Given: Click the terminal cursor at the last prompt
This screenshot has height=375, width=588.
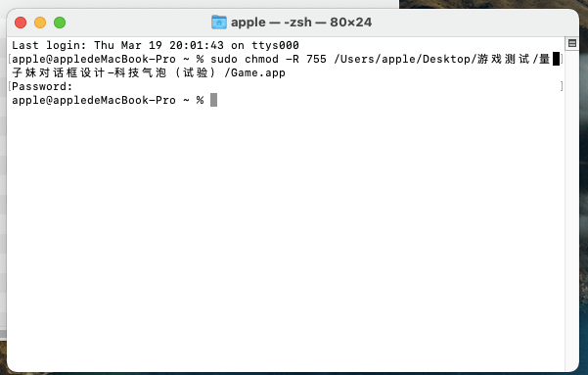Looking at the screenshot, I should point(213,100).
